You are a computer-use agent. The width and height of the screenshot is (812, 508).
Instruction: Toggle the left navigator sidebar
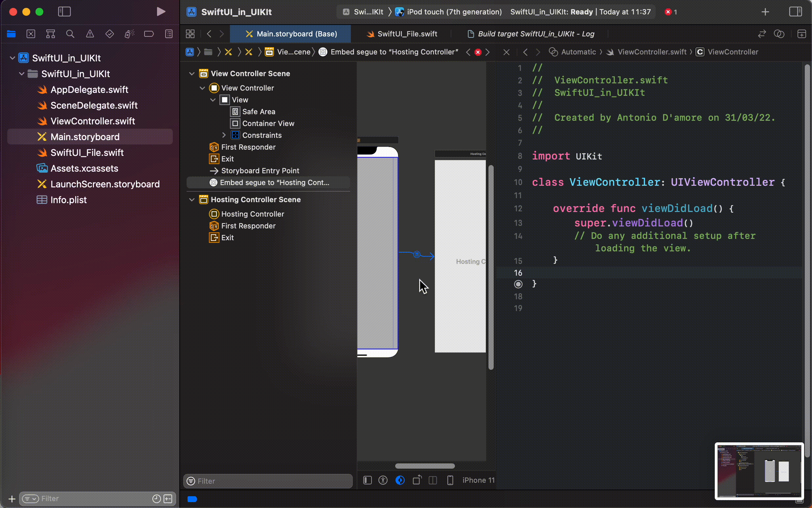click(x=64, y=12)
